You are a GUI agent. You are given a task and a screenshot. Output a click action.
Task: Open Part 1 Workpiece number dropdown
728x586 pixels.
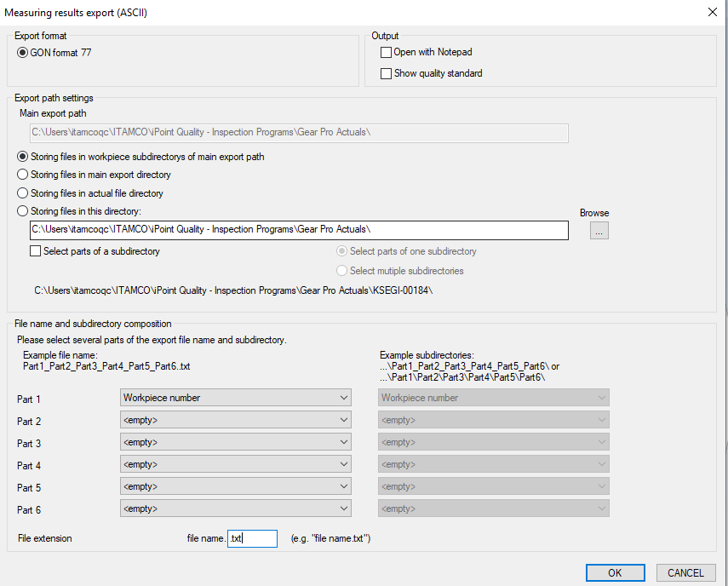[236, 398]
